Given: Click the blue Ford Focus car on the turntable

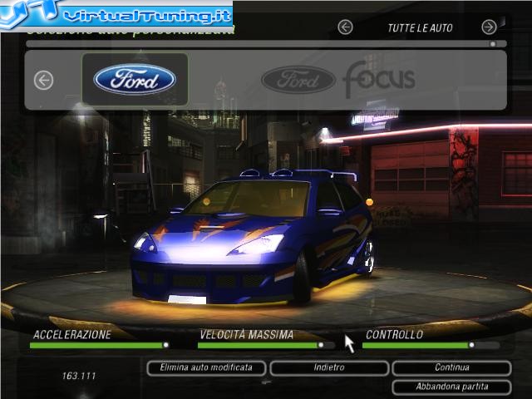Looking at the screenshot, I should tap(252, 238).
